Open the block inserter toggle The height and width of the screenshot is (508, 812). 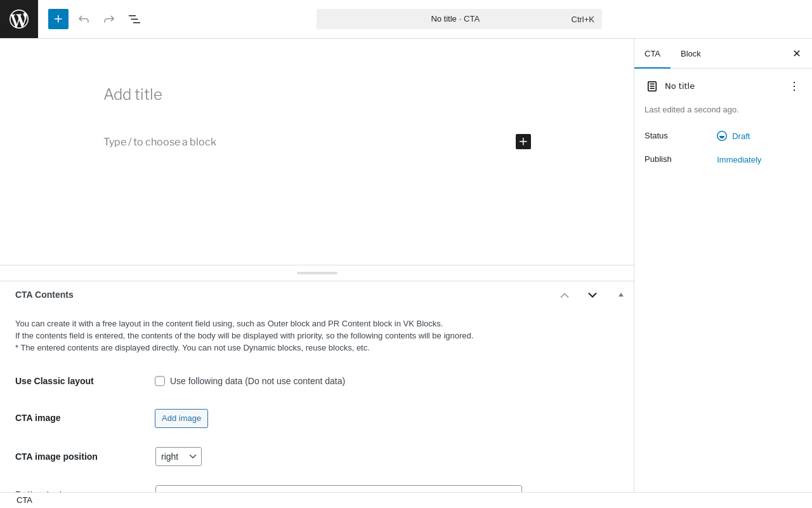(x=58, y=19)
